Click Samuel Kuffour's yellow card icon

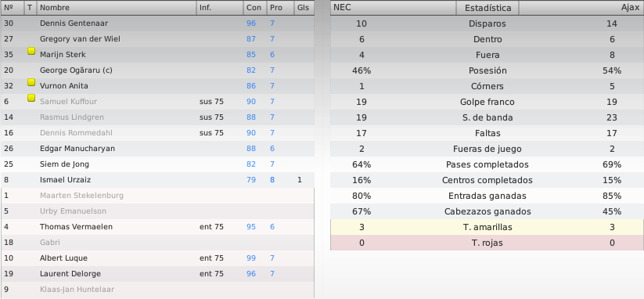point(31,98)
